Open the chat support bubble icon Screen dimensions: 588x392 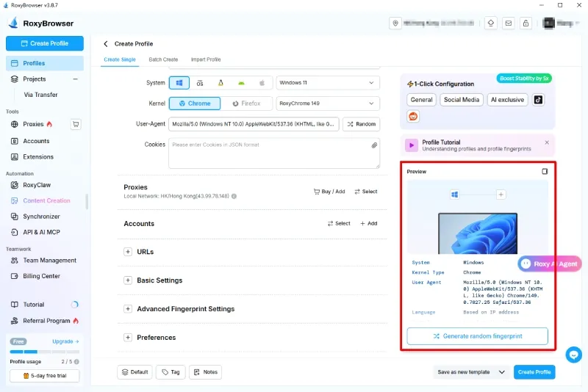[x=573, y=355]
